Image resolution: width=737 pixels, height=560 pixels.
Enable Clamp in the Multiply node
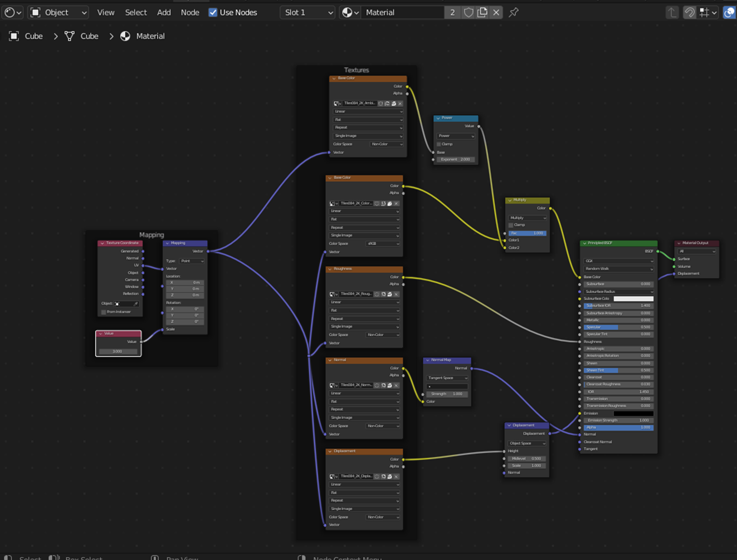[511, 225]
